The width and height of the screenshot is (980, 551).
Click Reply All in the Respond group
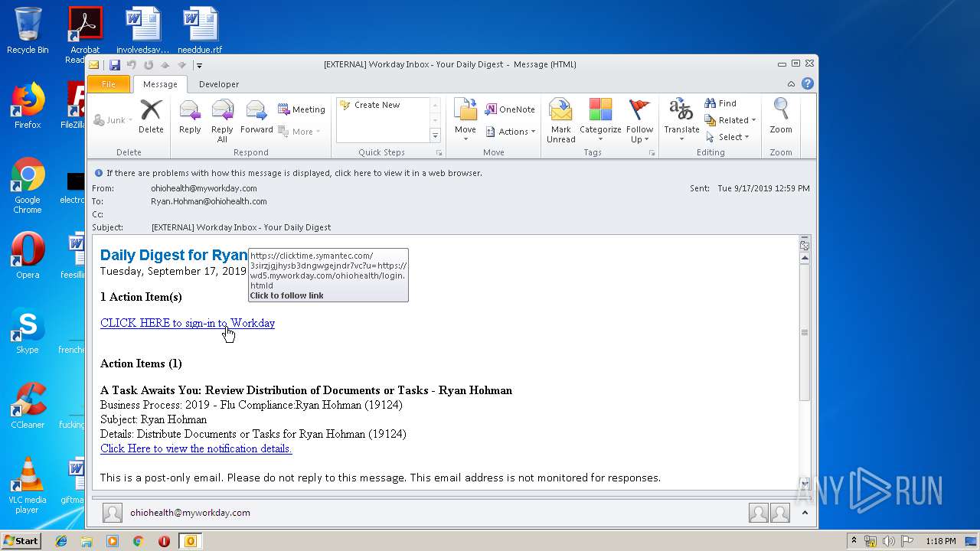(223, 121)
